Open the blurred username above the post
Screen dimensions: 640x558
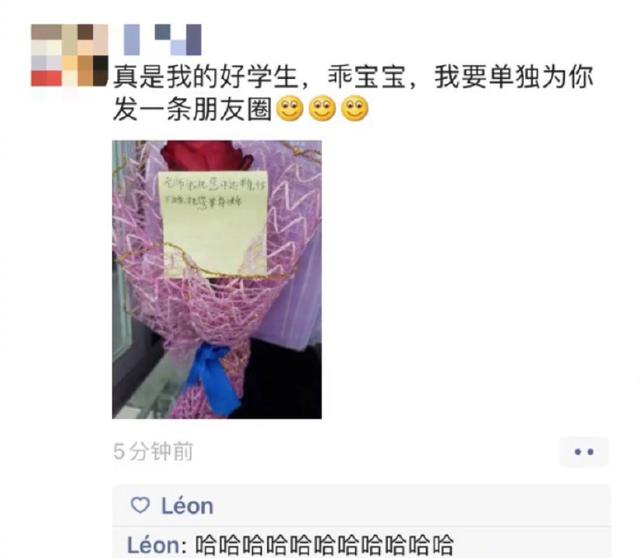click(x=162, y=40)
